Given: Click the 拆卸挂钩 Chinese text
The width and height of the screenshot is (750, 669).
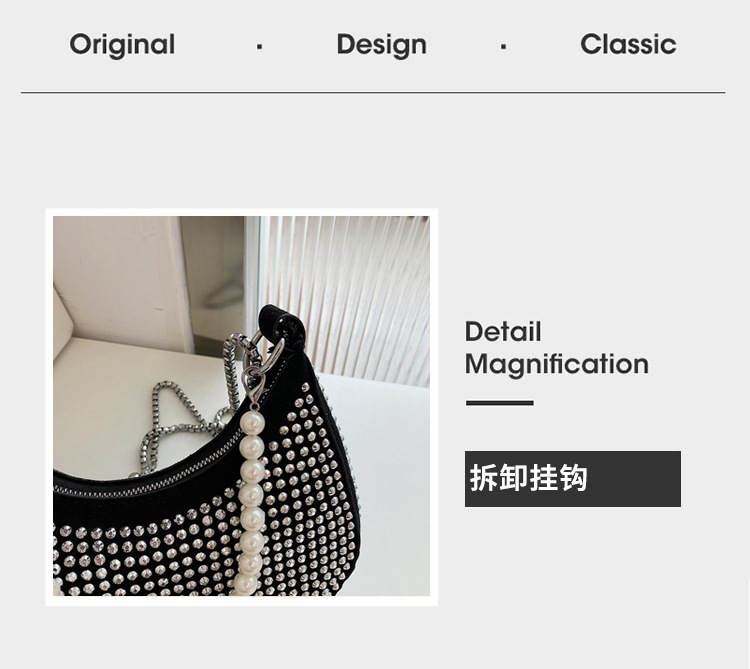Looking at the screenshot, I should 528,478.
